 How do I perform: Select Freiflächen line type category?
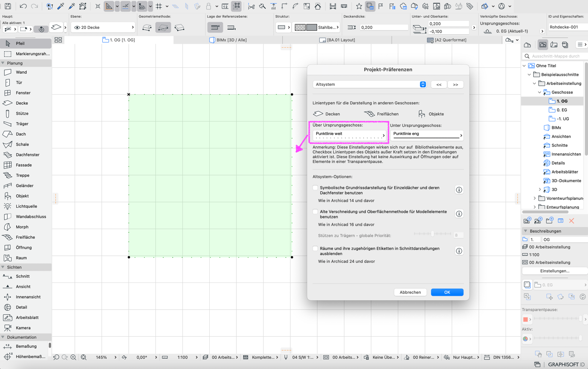tap(381, 114)
